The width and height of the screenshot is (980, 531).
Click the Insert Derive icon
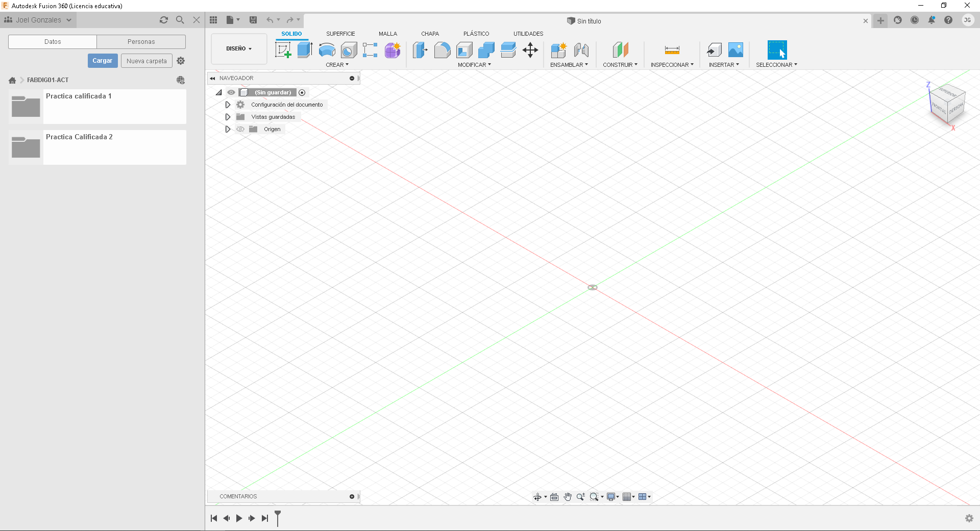714,50
